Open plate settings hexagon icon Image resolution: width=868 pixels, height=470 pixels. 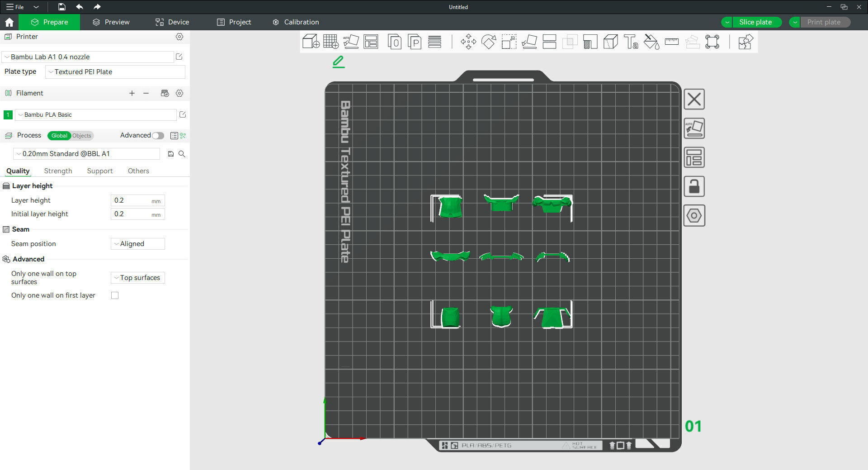(x=694, y=215)
